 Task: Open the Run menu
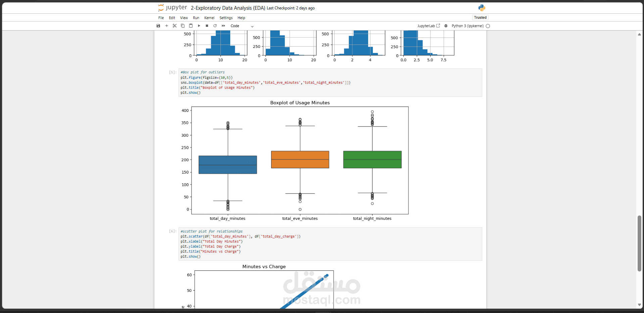pos(196,18)
